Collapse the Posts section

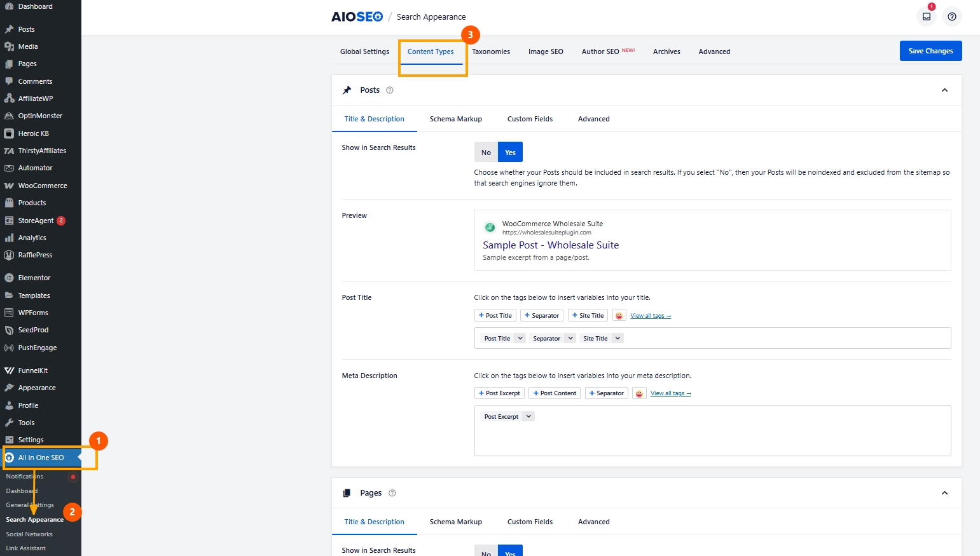pyautogui.click(x=944, y=90)
